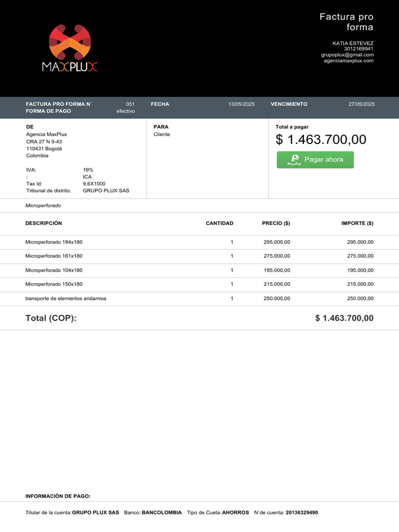Click the bank name BANCOLOMBIA
This screenshot has width=399, height=532.
pyautogui.click(x=162, y=513)
